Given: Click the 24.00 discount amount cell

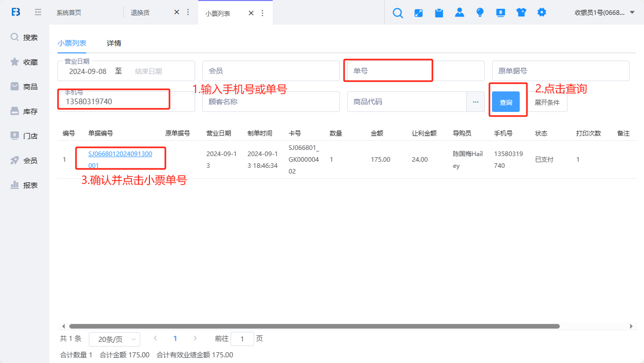Looking at the screenshot, I should tap(420, 160).
